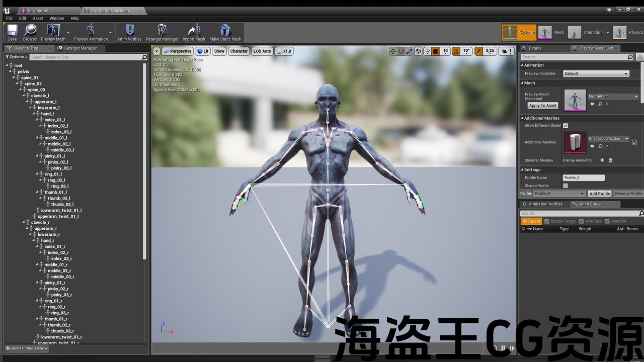Screen dimensions: 644x362
Task: Click the Search Skeleton Tree field
Action: tap(86, 57)
